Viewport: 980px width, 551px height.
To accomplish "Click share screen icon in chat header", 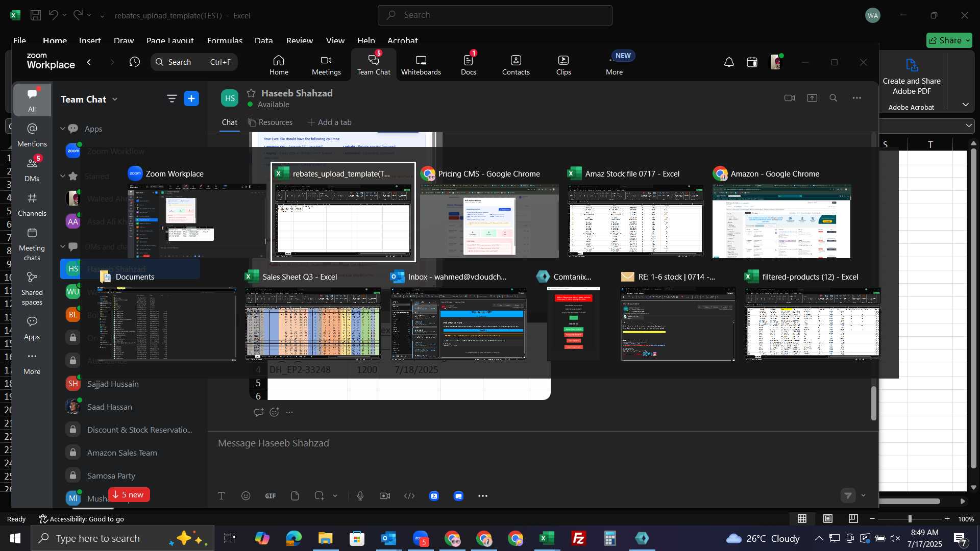I will (x=812, y=98).
